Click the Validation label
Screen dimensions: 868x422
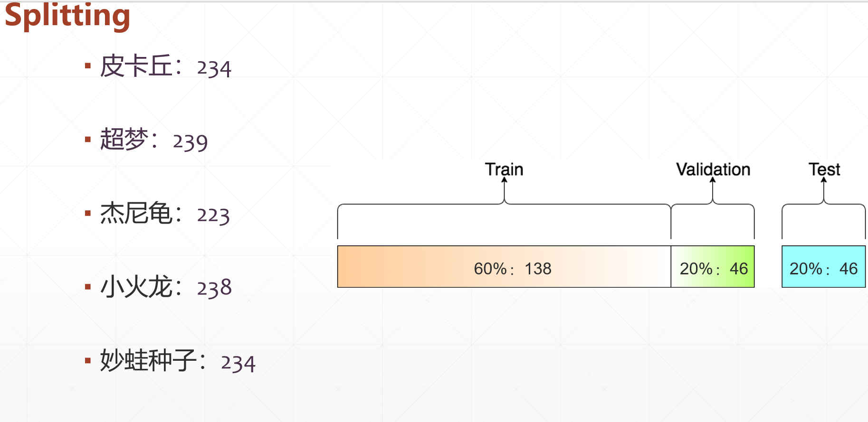click(x=713, y=169)
